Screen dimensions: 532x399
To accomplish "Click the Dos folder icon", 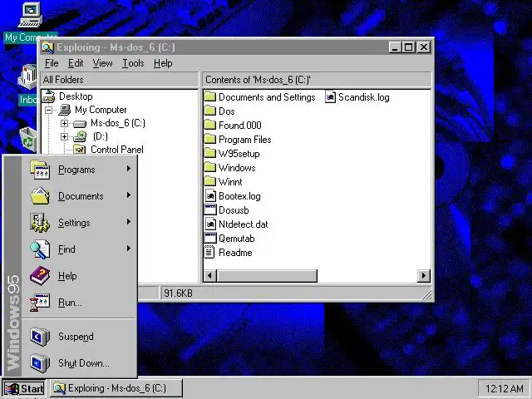I will click(x=210, y=111).
